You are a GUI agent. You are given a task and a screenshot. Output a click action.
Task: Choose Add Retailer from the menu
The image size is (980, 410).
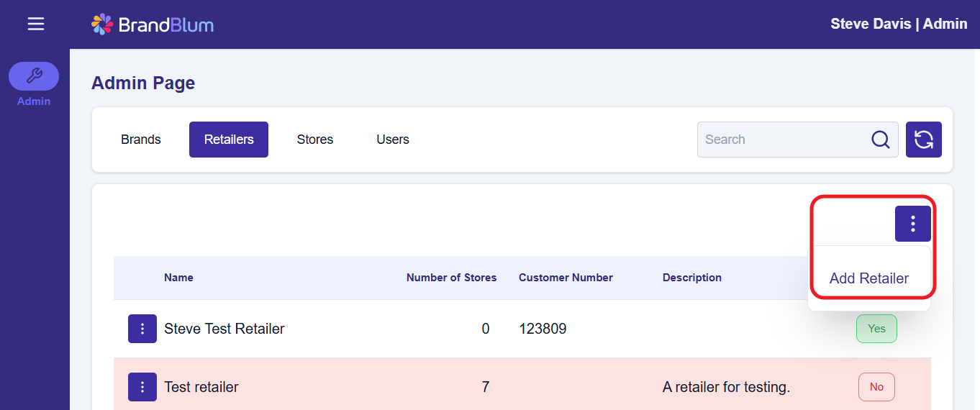tap(868, 278)
